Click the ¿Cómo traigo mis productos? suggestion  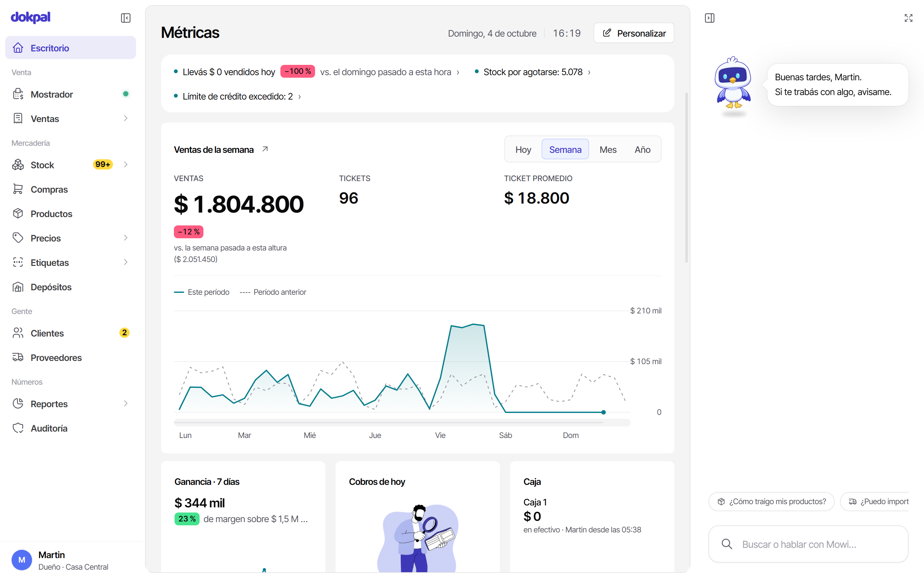click(771, 502)
